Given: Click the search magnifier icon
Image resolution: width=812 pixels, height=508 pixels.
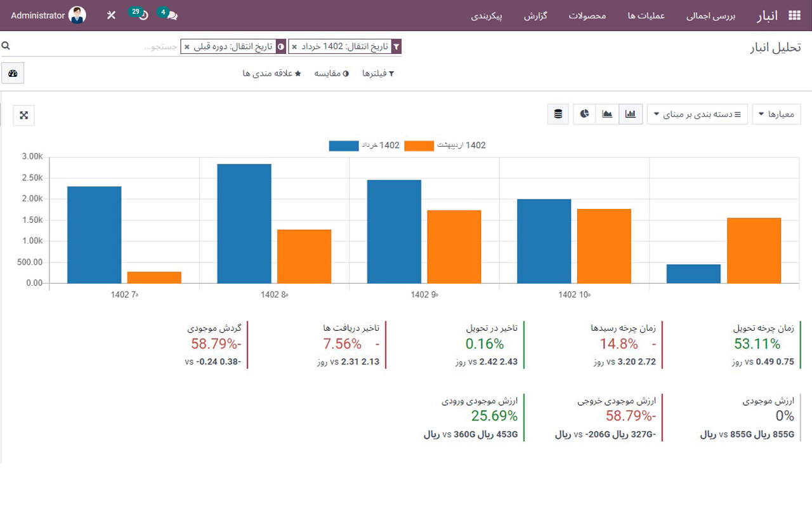Looking at the screenshot, I should point(6,46).
